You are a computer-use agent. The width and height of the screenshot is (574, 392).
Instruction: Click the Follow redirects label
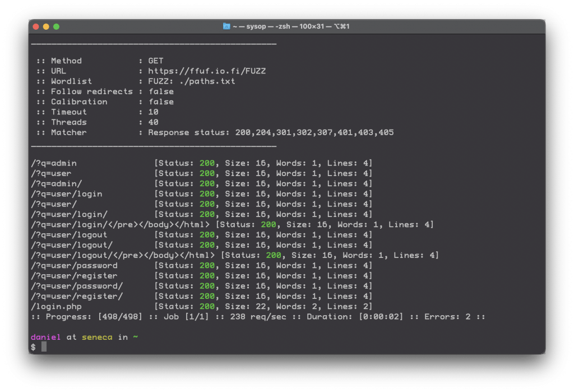(x=92, y=91)
